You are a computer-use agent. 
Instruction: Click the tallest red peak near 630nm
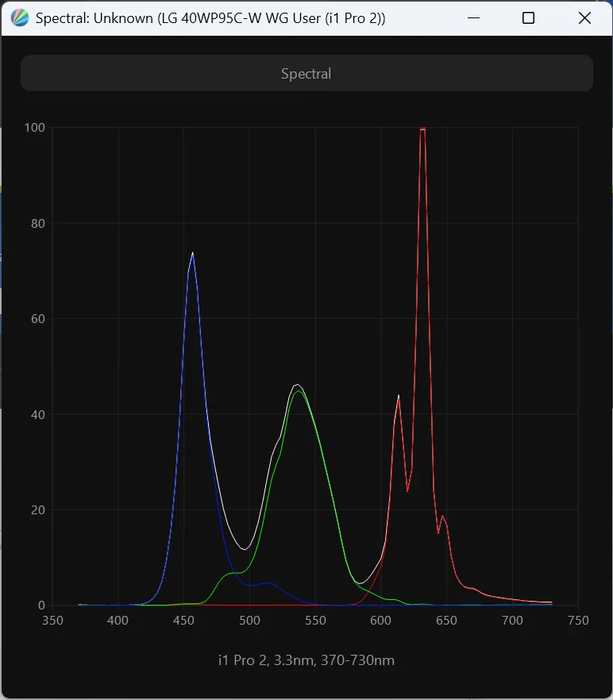point(422,129)
